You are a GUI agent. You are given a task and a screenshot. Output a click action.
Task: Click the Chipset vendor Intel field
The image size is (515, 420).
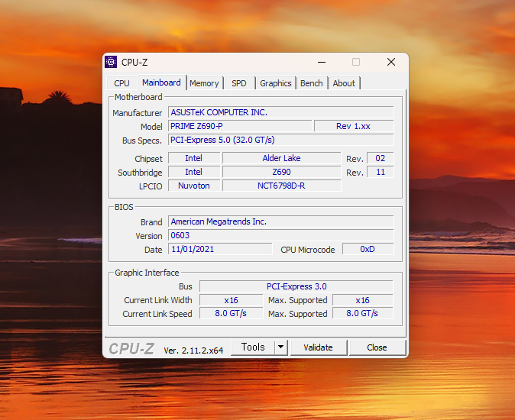(194, 158)
